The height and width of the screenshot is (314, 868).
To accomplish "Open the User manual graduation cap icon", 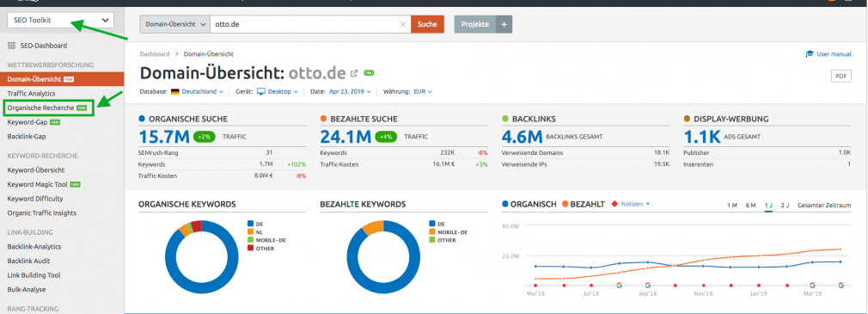I will coord(810,54).
